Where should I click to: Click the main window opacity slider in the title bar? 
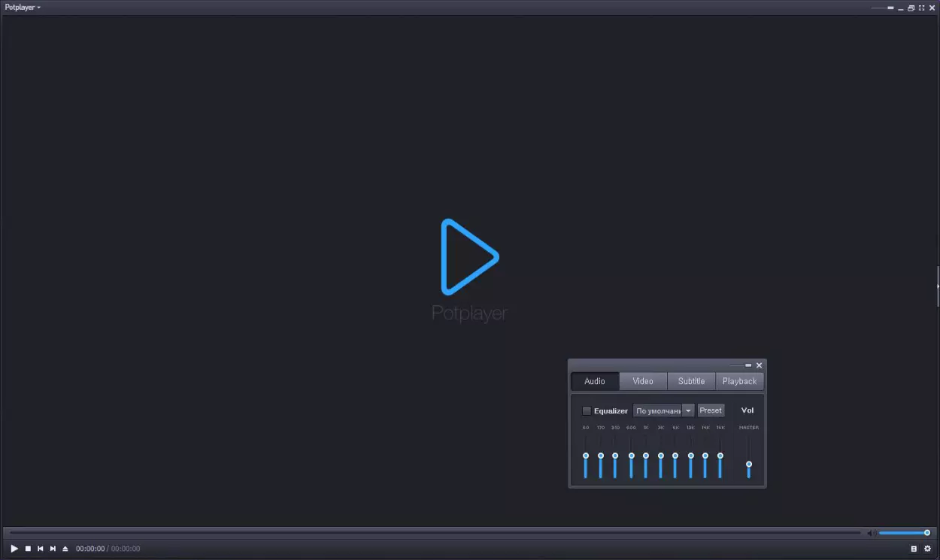point(882,8)
